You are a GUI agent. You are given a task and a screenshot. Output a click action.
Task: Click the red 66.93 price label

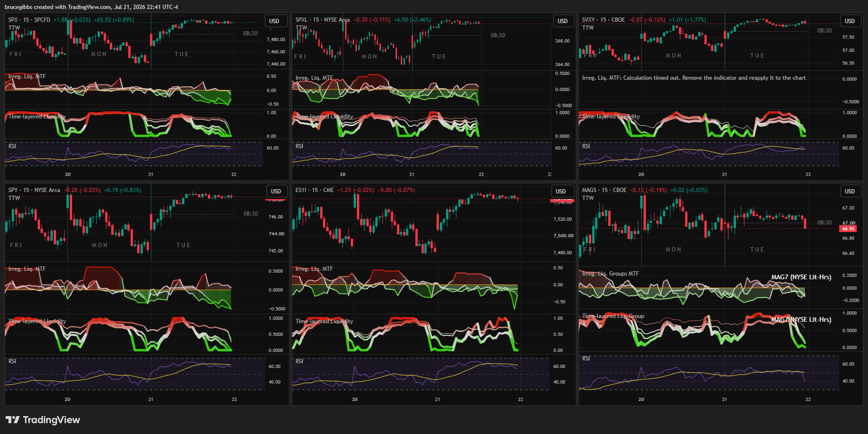coord(848,229)
